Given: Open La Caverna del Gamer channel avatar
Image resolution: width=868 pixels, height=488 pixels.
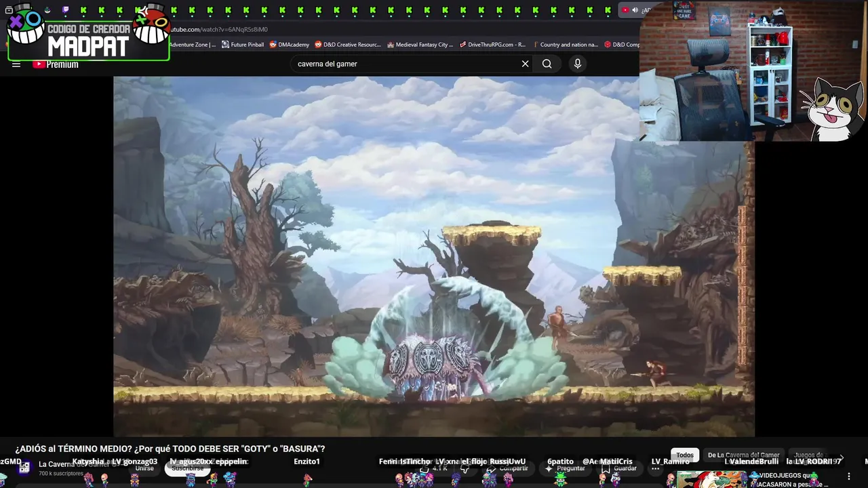Looking at the screenshot, I should pyautogui.click(x=25, y=467).
